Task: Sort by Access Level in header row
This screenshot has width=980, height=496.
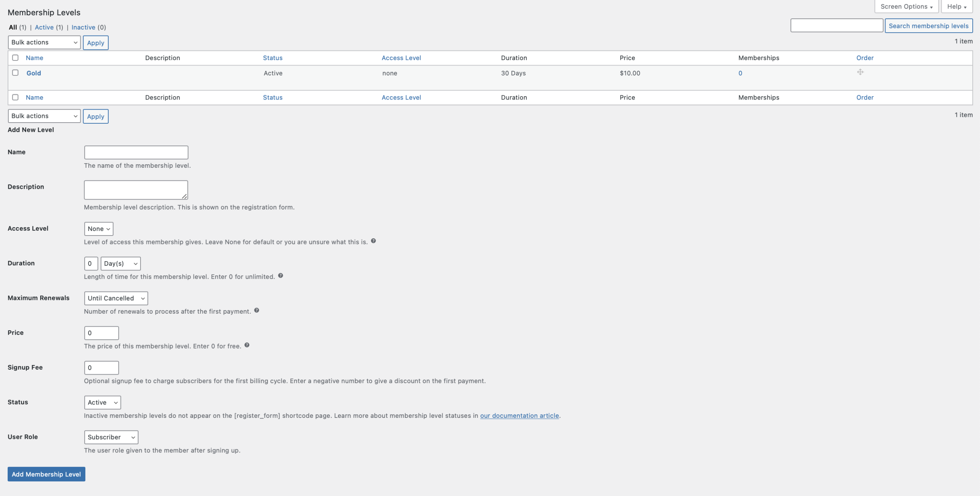Action: point(401,58)
